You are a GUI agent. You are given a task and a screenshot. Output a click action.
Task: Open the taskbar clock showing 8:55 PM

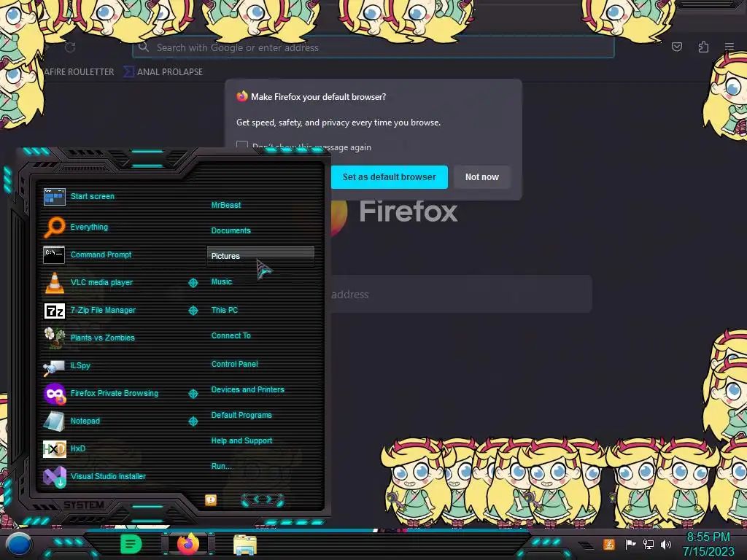point(708,544)
